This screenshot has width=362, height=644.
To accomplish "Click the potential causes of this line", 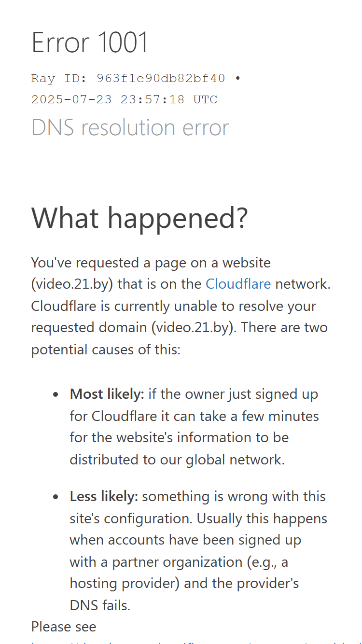I will point(106,349).
